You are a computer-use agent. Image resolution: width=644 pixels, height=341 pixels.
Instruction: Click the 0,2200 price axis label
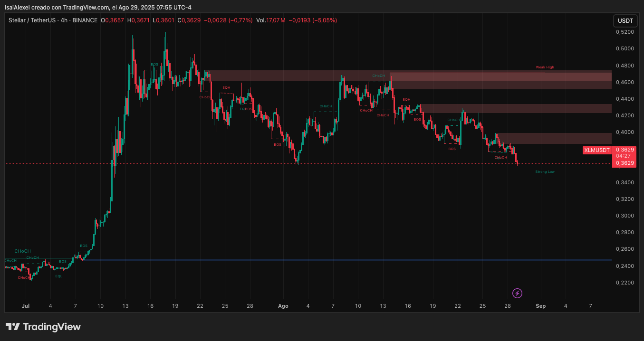click(624, 283)
